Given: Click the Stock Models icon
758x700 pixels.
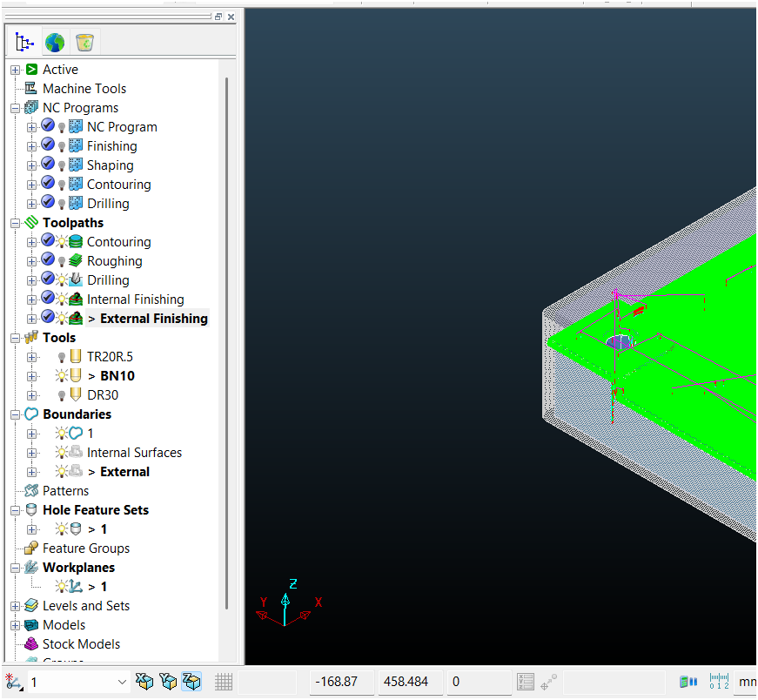Looking at the screenshot, I should tap(31, 643).
